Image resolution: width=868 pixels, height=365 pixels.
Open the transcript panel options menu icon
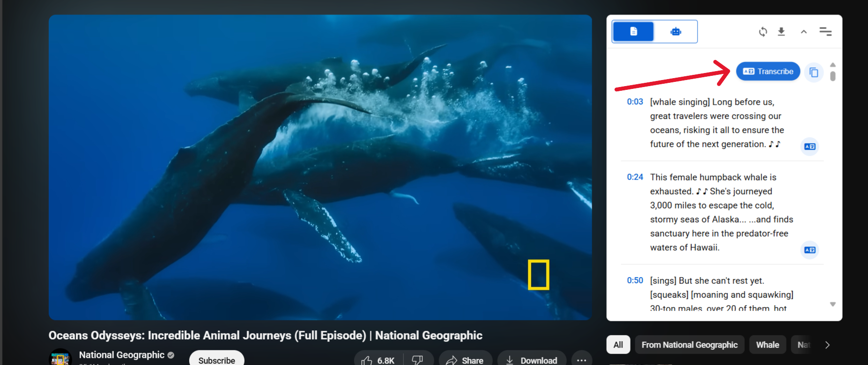[825, 32]
